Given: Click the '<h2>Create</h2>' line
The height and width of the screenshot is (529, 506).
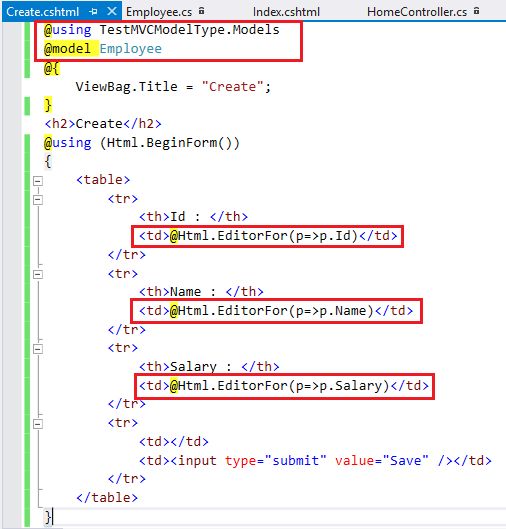Looking at the screenshot, I should [x=103, y=124].
